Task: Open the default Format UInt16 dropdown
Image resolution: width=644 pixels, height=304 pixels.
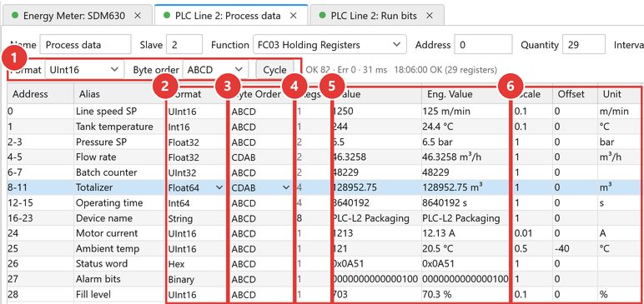Action: (84, 70)
